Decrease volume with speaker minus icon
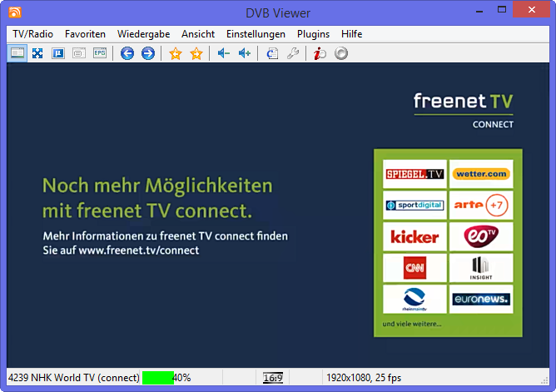The image size is (556, 392). [x=224, y=53]
